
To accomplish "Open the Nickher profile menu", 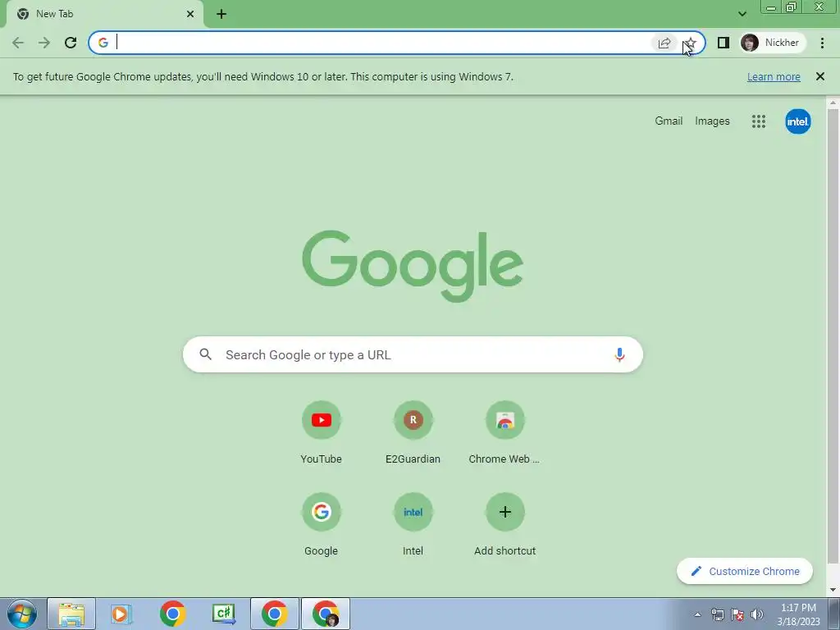I will tap(772, 43).
